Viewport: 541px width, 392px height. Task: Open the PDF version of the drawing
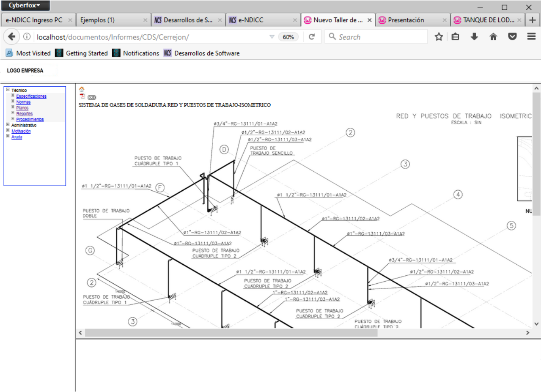tap(82, 96)
